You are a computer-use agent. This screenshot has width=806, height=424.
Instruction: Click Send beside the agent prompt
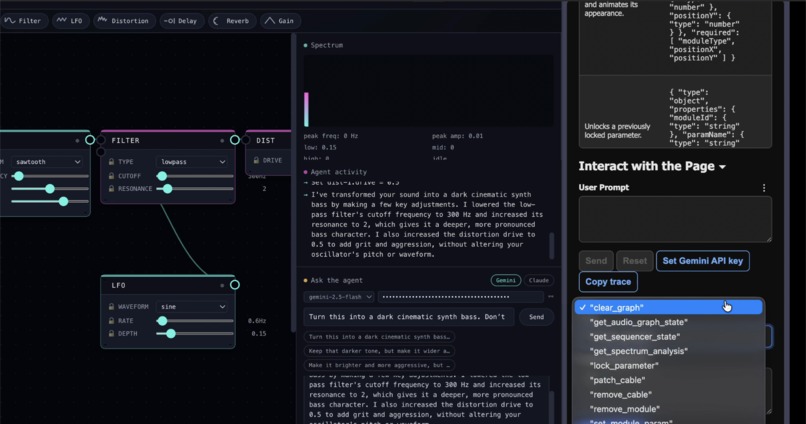tap(536, 317)
